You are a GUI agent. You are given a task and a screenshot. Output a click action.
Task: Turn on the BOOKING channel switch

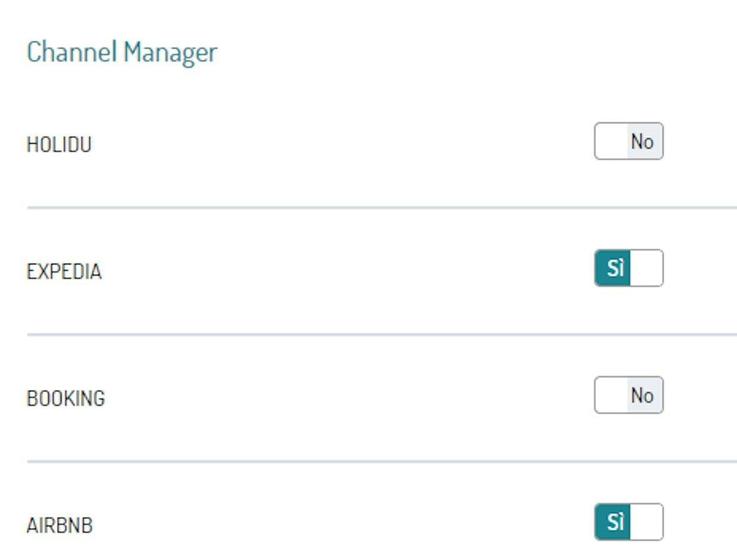click(x=628, y=396)
